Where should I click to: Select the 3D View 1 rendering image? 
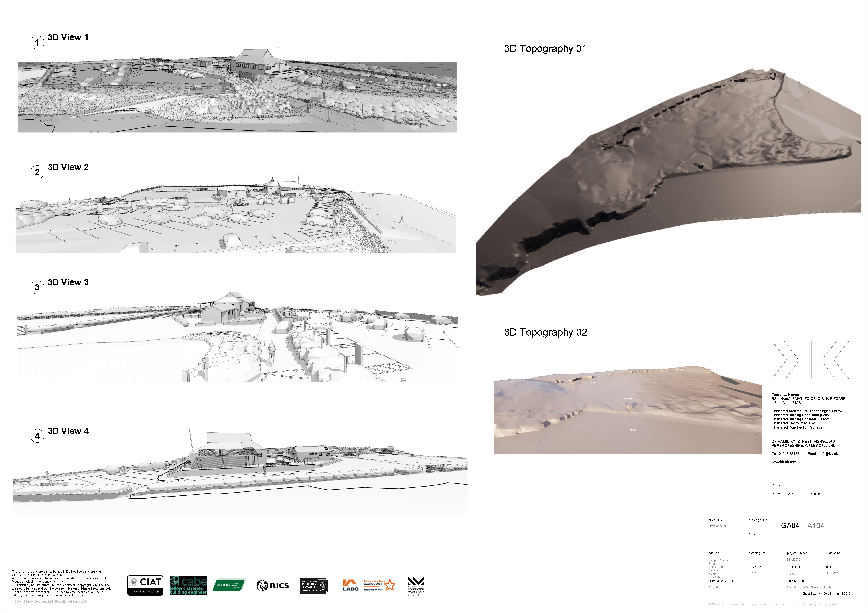pyautogui.click(x=237, y=90)
